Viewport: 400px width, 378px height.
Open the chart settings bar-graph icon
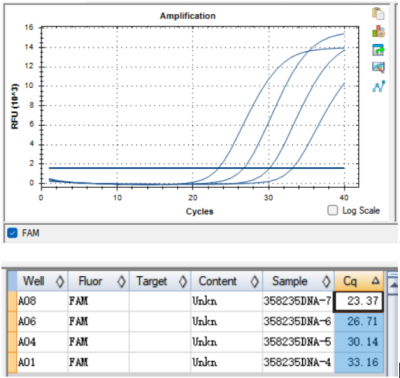click(378, 32)
